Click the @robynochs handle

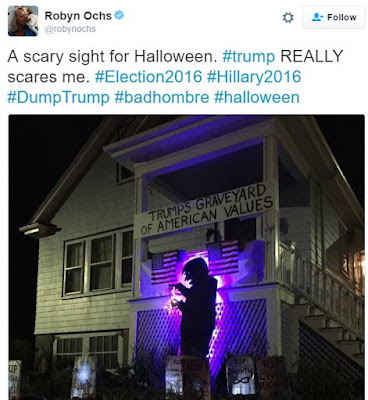(70, 29)
